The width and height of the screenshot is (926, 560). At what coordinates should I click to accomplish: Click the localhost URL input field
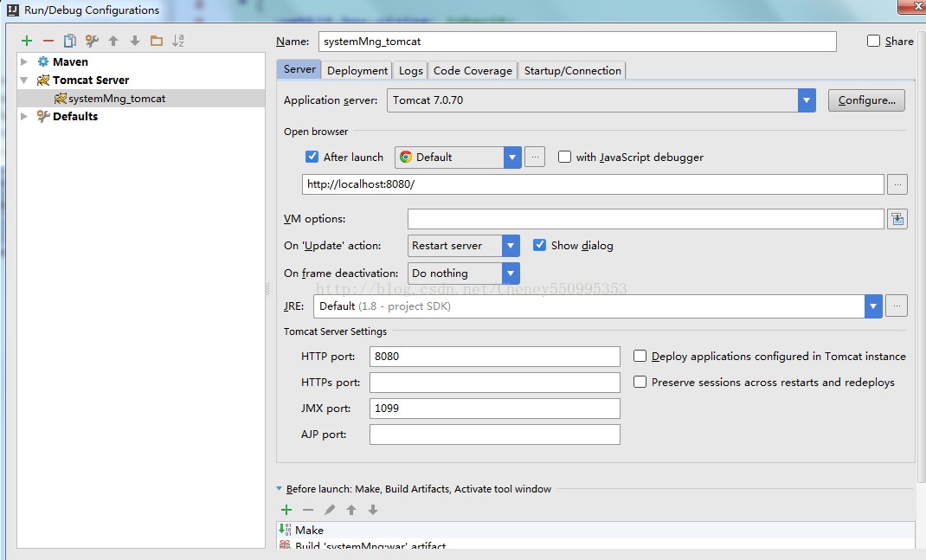point(593,184)
